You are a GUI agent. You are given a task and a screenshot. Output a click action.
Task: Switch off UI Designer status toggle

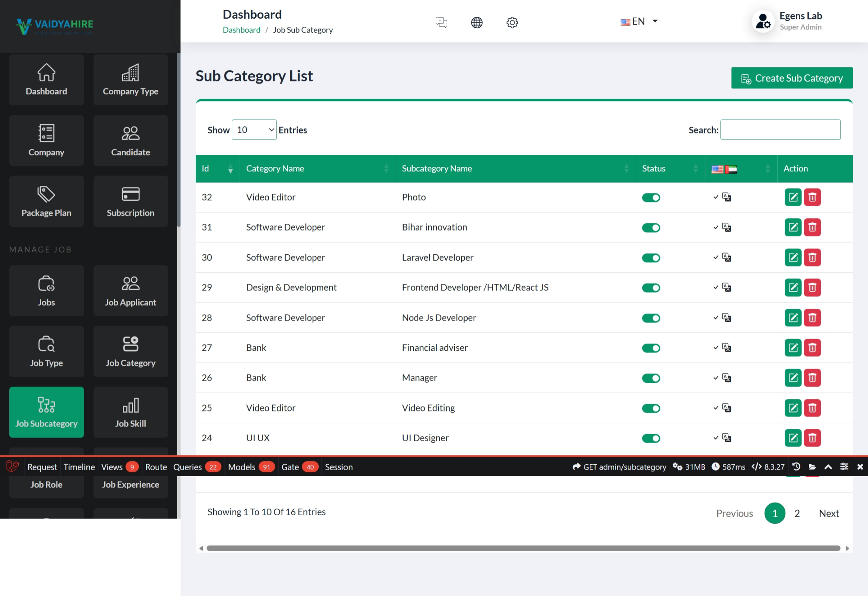[651, 438]
